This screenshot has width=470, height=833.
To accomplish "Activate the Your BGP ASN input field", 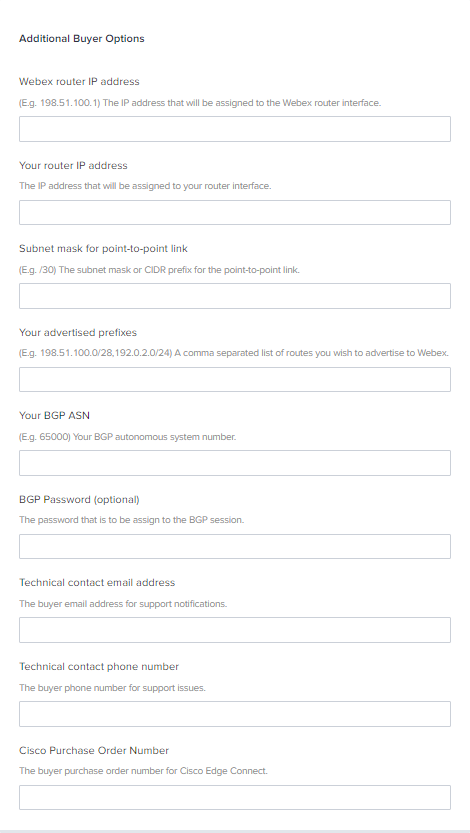I will pos(235,463).
